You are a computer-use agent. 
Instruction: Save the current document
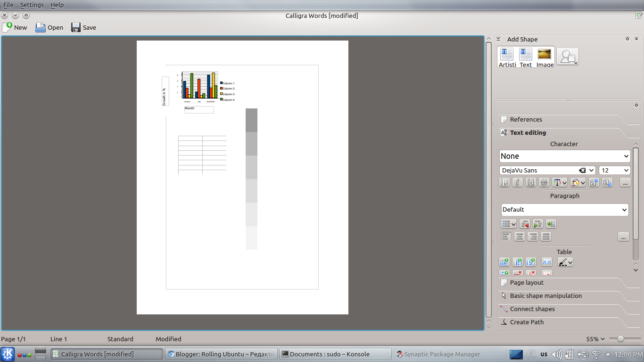(x=83, y=27)
